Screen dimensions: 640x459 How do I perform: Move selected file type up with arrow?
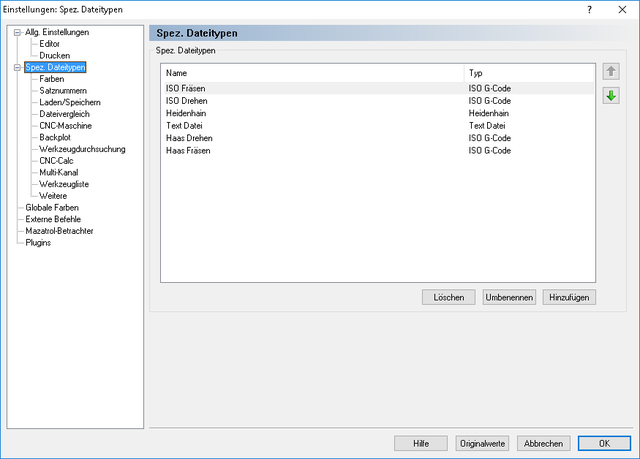point(611,71)
